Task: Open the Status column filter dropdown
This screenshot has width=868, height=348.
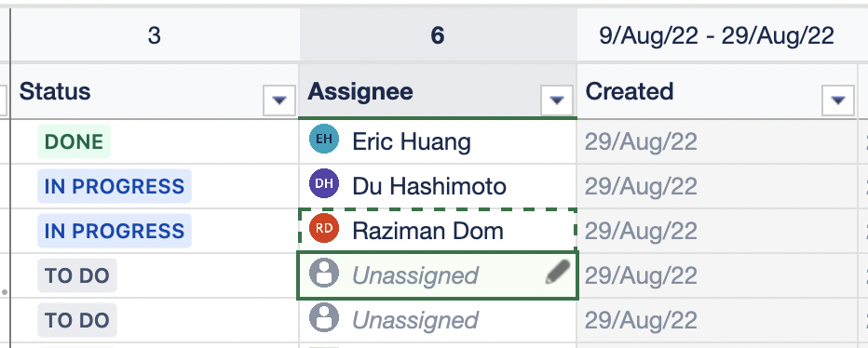Action: (279, 100)
